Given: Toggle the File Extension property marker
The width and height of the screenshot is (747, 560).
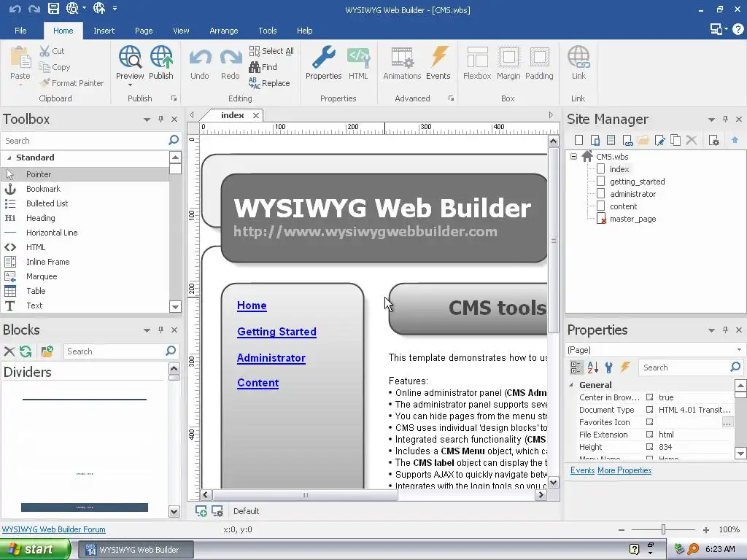Looking at the screenshot, I should tap(649, 435).
